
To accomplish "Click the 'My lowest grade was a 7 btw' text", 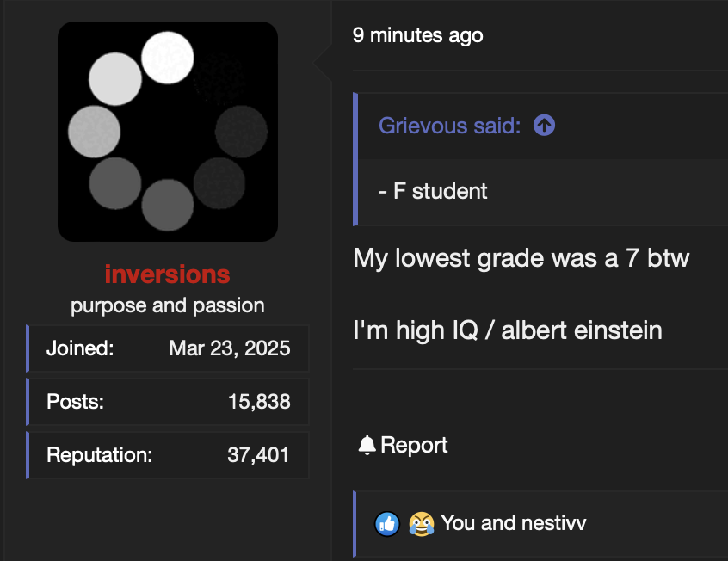I will [521, 258].
